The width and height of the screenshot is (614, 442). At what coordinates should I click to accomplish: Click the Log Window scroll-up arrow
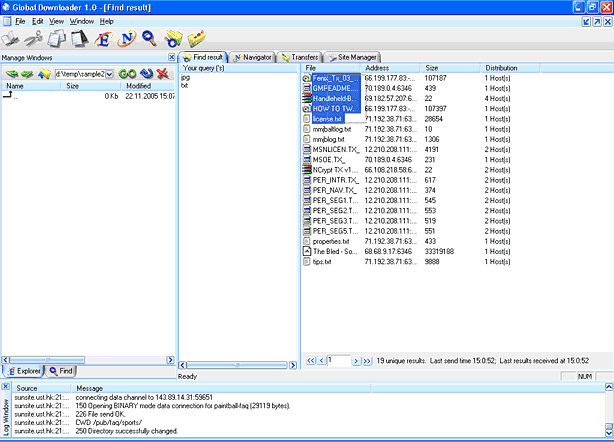(x=609, y=387)
